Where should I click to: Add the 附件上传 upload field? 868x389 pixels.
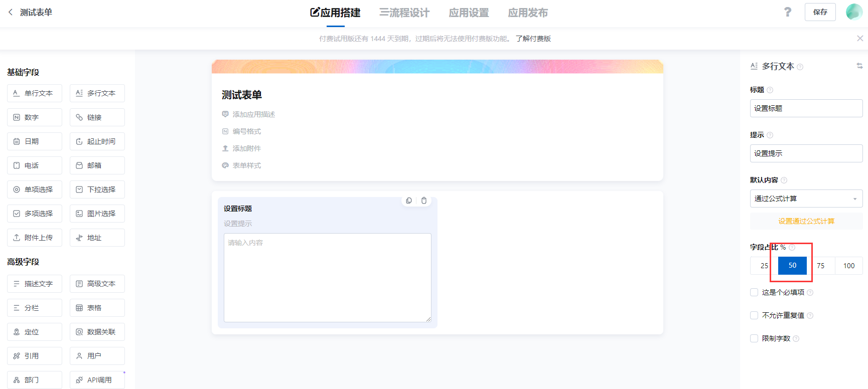[35, 238]
